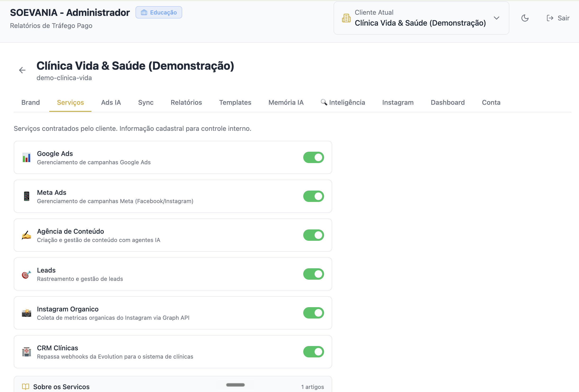Click the book icon beside Sobre os Servicos
The width and height of the screenshot is (579, 392).
[25, 387]
